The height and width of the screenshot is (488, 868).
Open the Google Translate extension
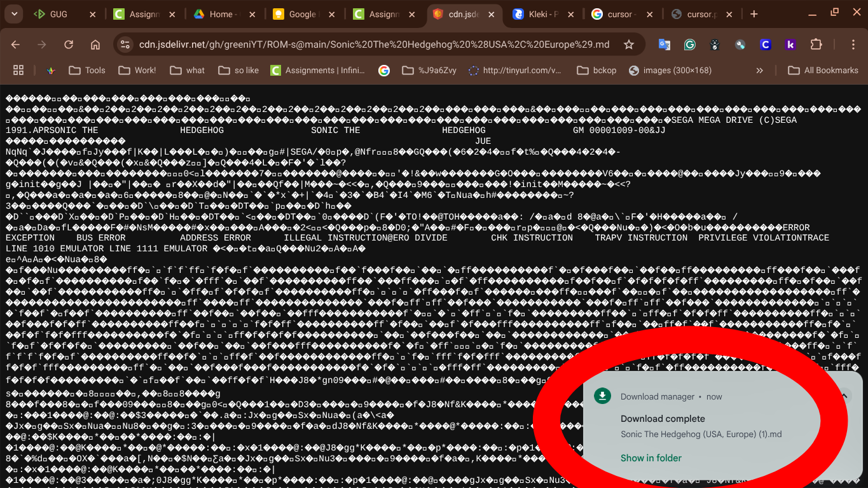coord(664,45)
